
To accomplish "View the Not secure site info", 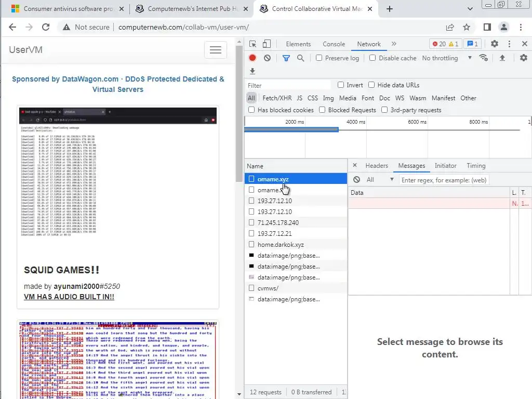I will click(x=86, y=27).
